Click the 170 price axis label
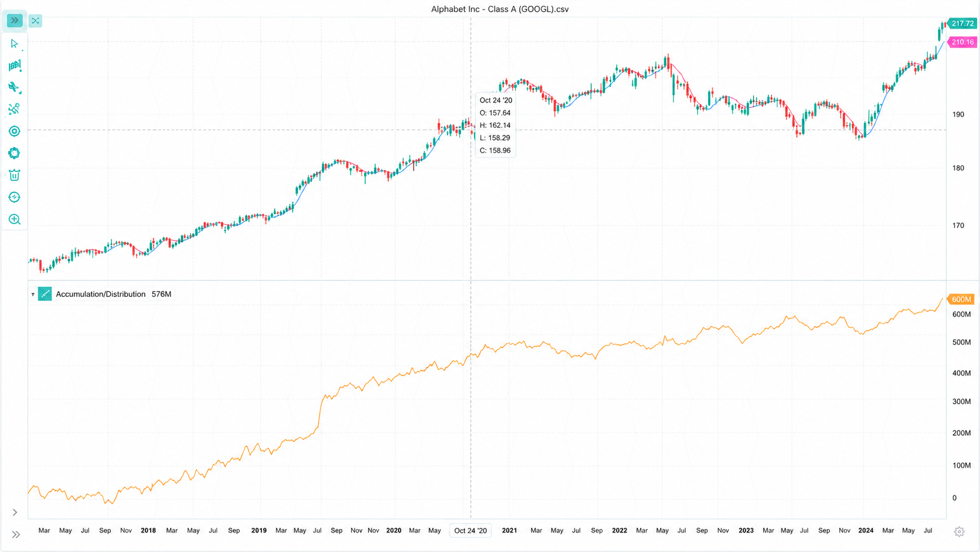 tap(958, 225)
